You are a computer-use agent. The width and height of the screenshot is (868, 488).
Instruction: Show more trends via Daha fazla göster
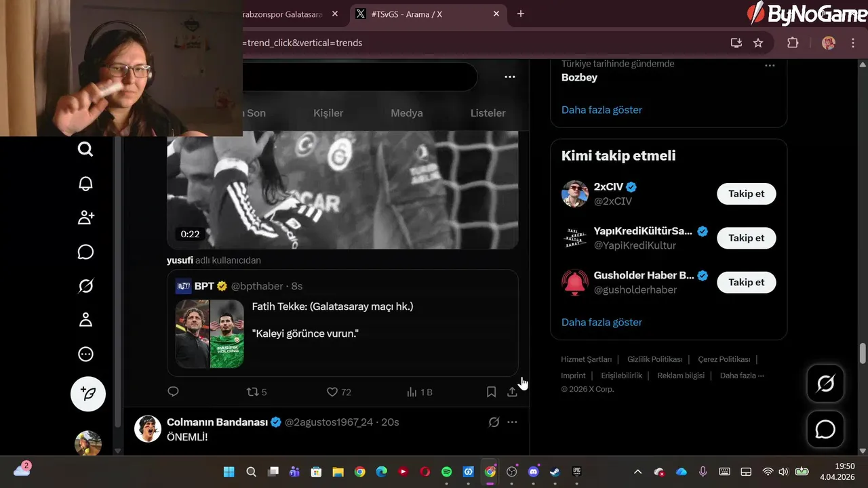(601, 110)
